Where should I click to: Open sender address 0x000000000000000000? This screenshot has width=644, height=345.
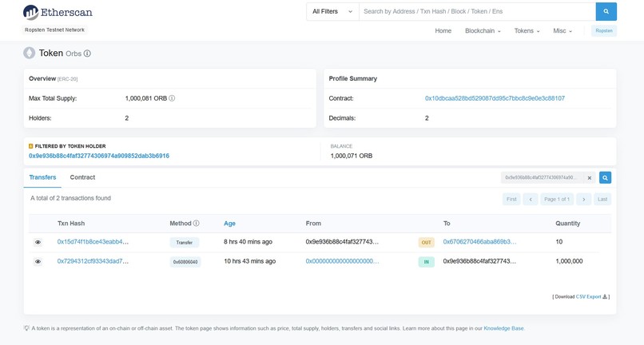(x=342, y=261)
